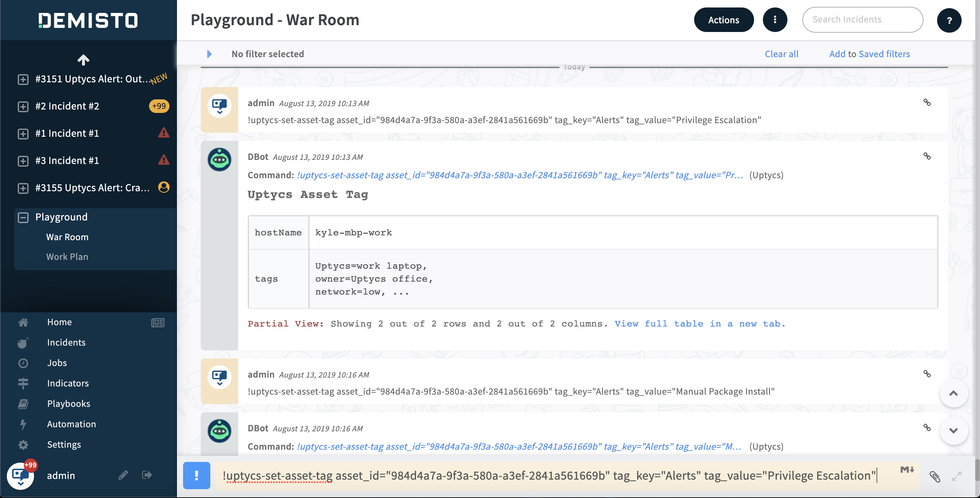Viewport: 980px width, 498px height.
Task: Click the Incidents bomb icon
Action: [x=23, y=343]
